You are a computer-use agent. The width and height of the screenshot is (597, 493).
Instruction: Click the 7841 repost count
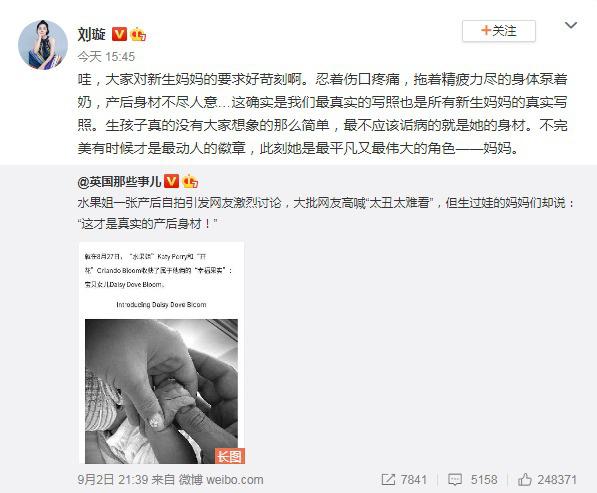point(414,479)
